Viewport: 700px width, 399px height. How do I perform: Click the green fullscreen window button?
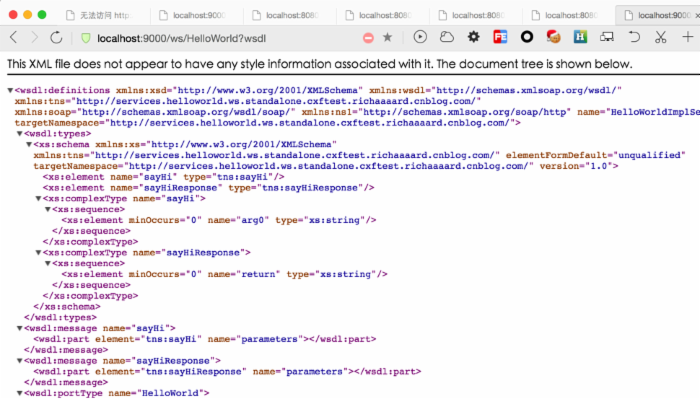point(42,15)
